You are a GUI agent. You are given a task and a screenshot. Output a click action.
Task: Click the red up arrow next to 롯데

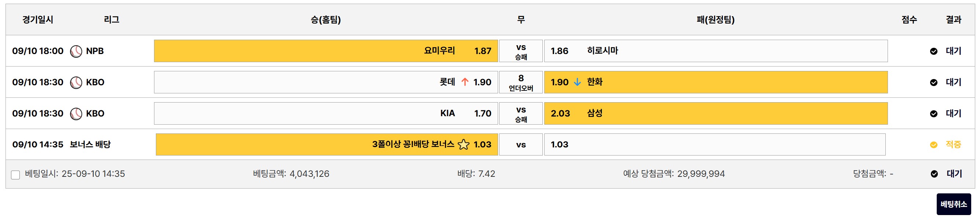click(x=465, y=82)
